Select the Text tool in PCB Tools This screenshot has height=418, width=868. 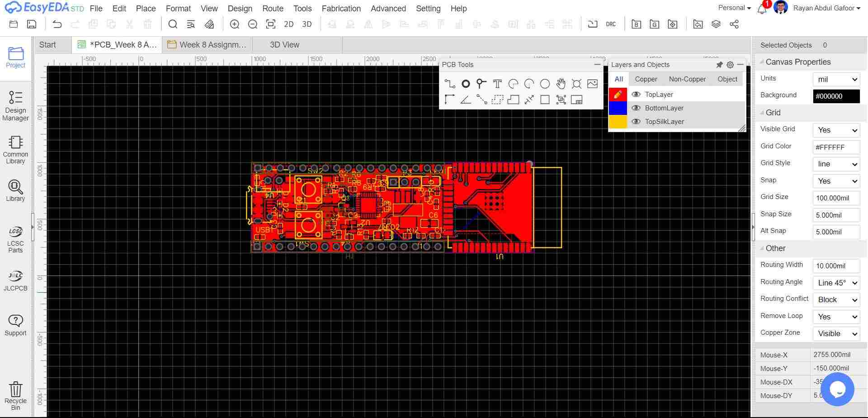497,84
